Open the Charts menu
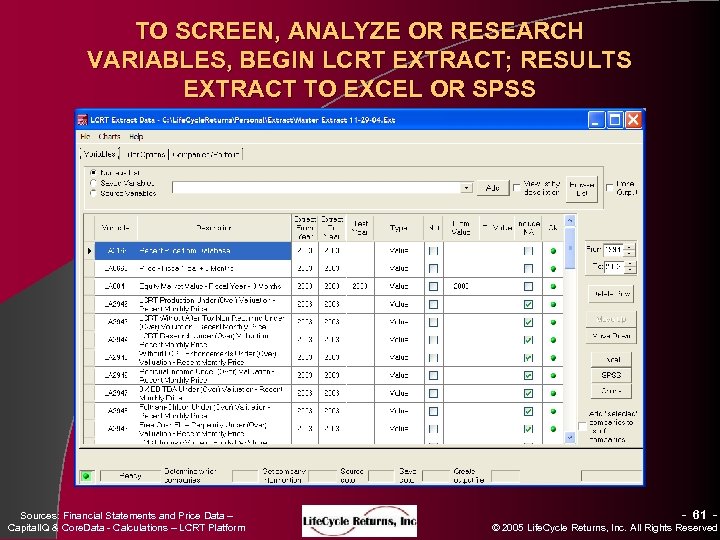 tap(109, 136)
